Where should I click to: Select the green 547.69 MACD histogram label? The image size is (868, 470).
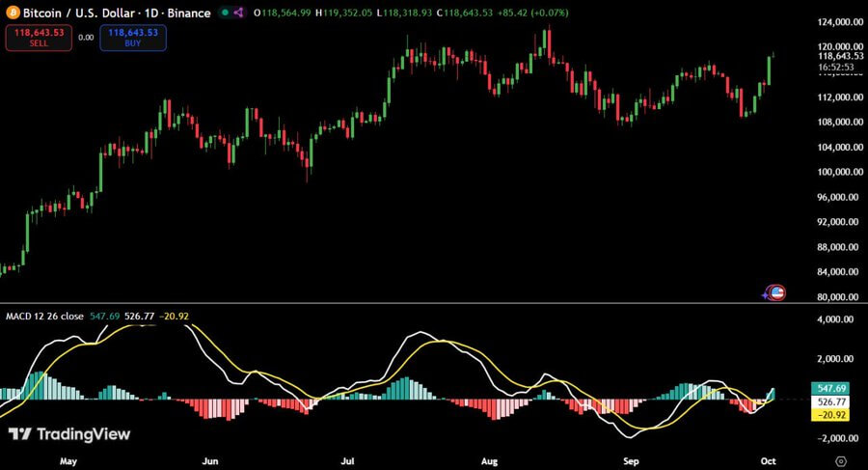pyautogui.click(x=831, y=388)
